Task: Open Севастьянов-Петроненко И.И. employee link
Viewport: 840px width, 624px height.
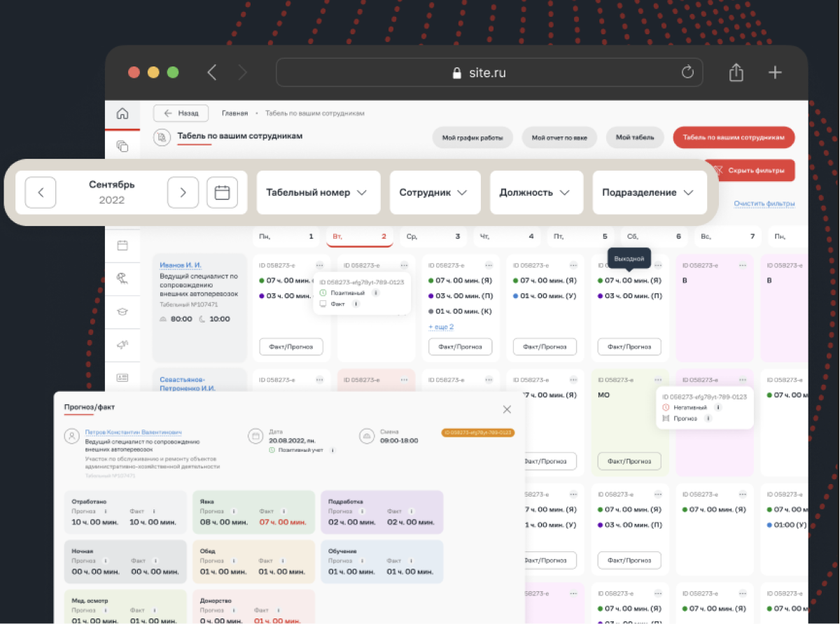Action: (188, 384)
